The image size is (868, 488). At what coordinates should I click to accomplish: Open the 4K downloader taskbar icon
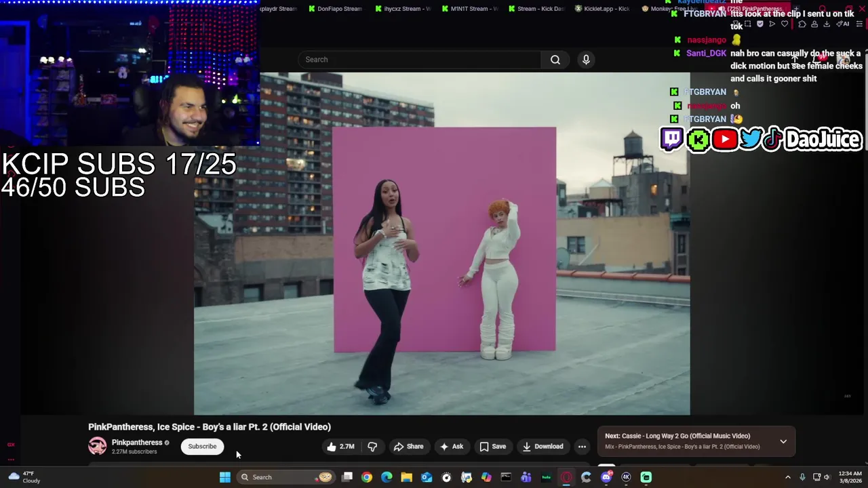(x=626, y=477)
